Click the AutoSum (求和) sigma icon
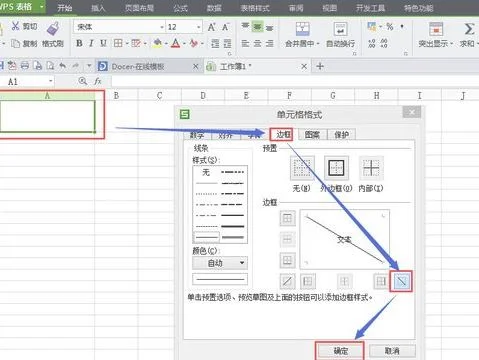 (469, 29)
